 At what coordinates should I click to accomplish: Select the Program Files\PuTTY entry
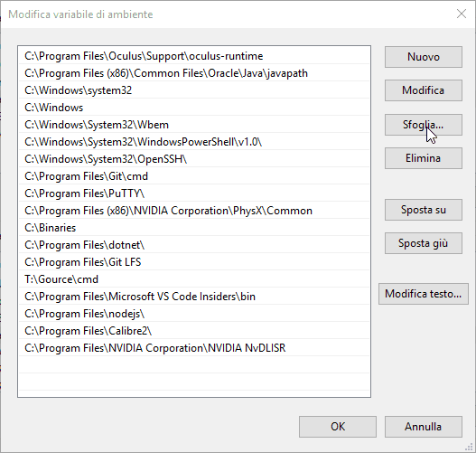pyautogui.click(x=194, y=193)
